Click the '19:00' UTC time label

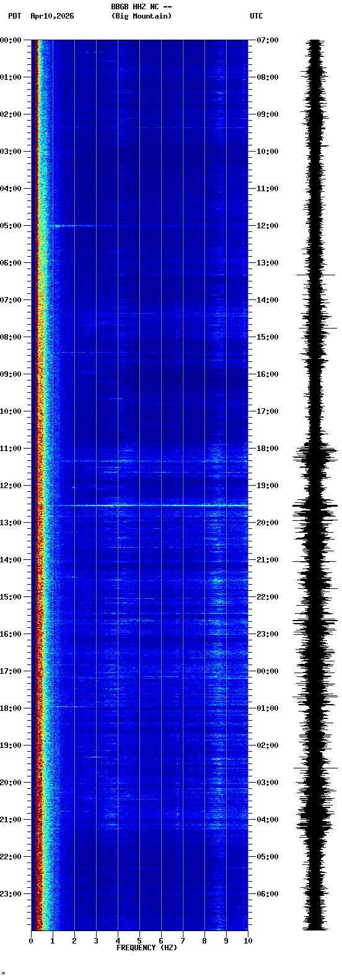point(268,486)
